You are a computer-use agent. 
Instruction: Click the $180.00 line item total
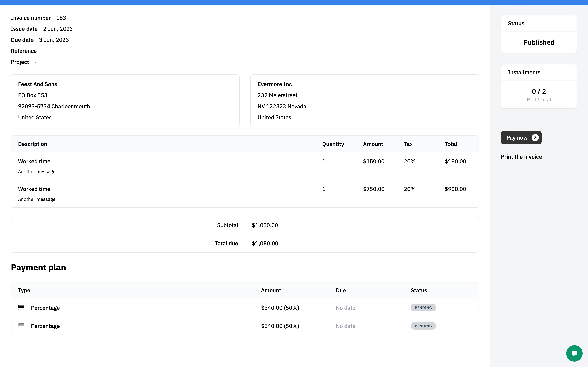click(x=455, y=161)
